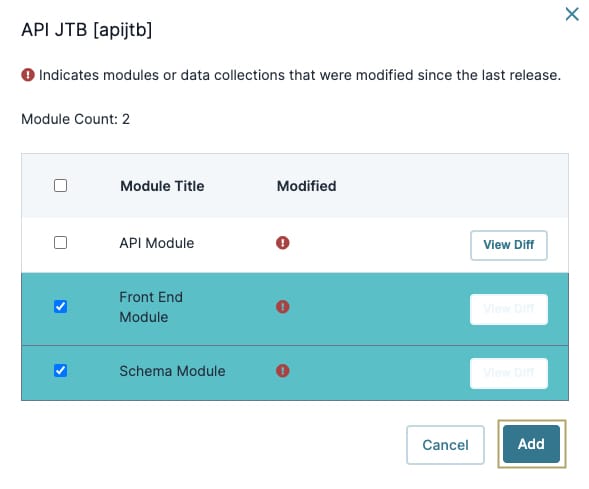Viewport: 589px width, 489px height.
Task: Uncheck the Schema Module checkbox
Action: [x=60, y=371]
